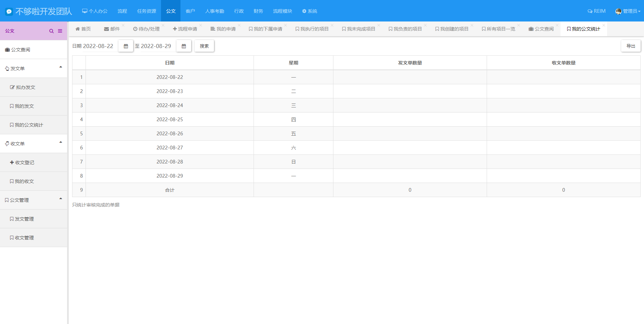Select the 2022-08-25 date cell
The width and height of the screenshot is (644, 324).
pyautogui.click(x=170, y=120)
